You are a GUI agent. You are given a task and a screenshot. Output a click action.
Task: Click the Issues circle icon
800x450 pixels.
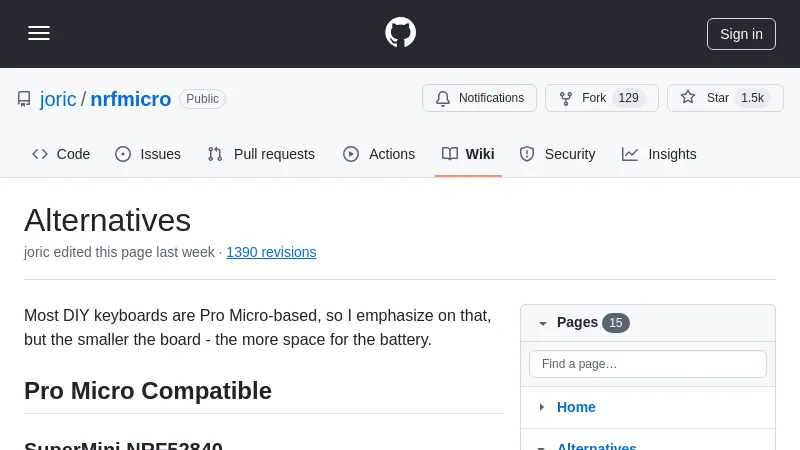123,154
